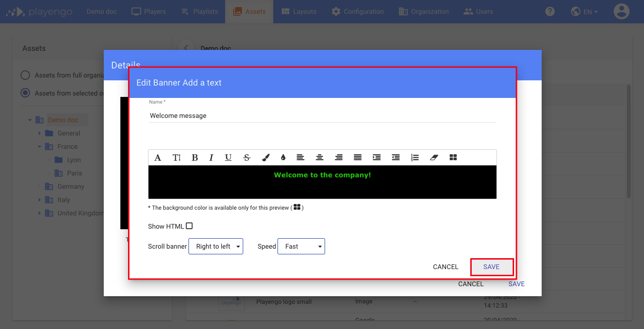Go to the Organization tab
644x329 pixels.
[x=424, y=11]
